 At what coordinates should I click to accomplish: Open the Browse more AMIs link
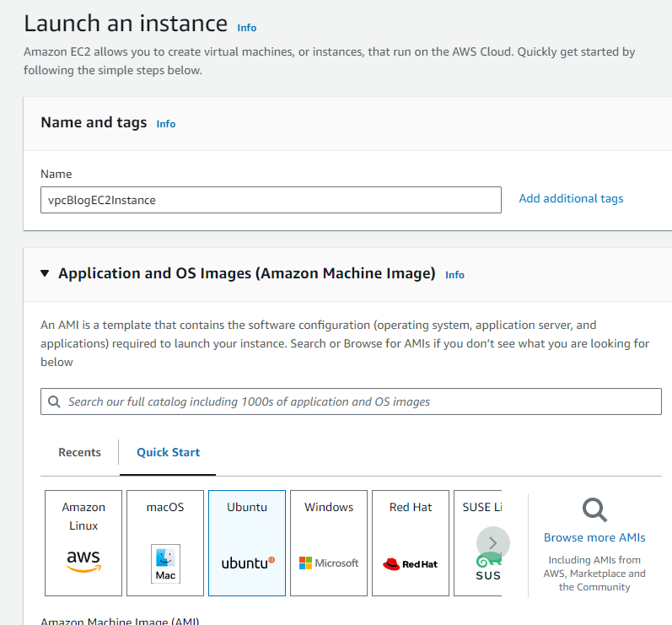pyautogui.click(x=594, y=537)
